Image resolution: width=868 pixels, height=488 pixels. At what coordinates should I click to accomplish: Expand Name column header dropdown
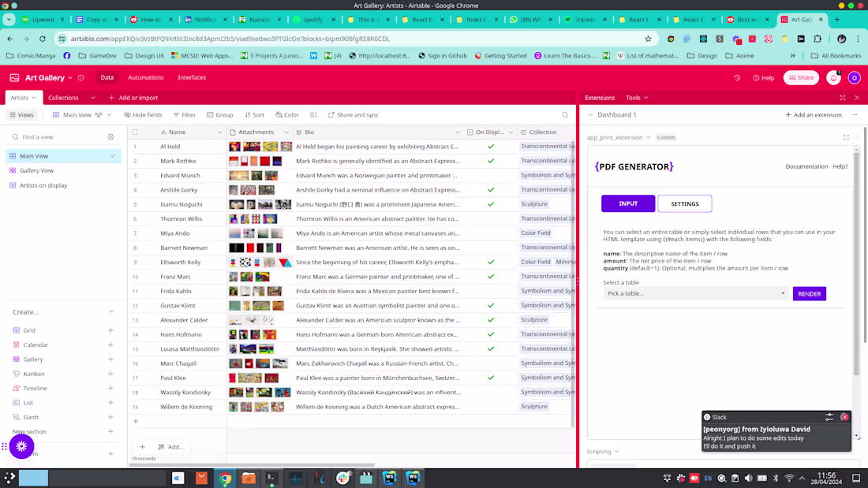[x=220, y=132]
